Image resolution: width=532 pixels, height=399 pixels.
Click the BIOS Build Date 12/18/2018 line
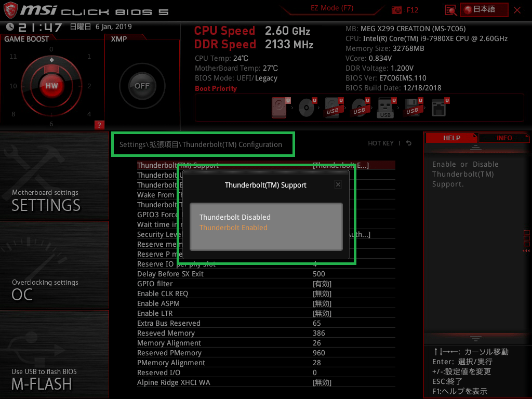pyautogui.click(x=393, y=87)
